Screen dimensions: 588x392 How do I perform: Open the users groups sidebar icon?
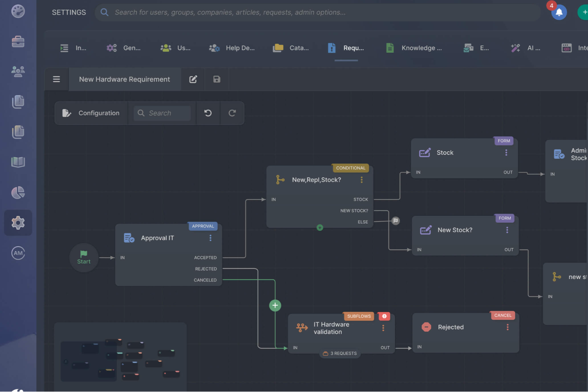pos(18,71)
